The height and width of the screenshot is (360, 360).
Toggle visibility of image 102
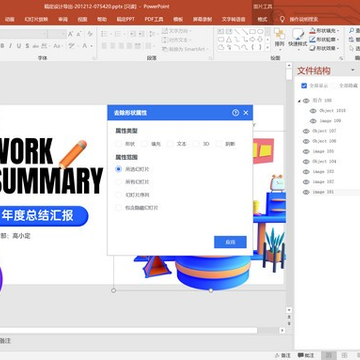(x=306, y=182)
